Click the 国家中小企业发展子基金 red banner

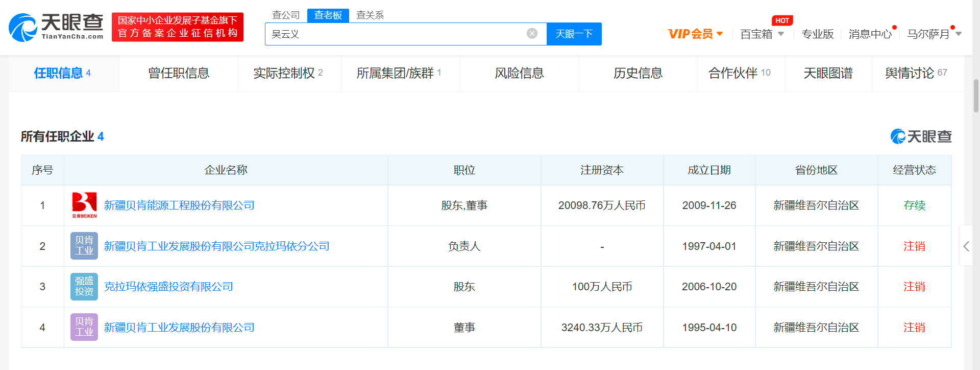(178, 27)
